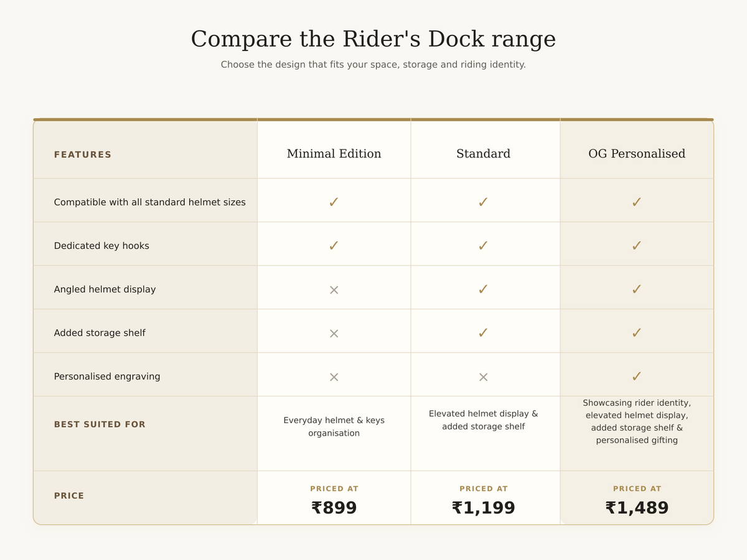This screenshot has height=560, width=747.
Task: Click Standard's added storage shelf checkmark
Action: [x=483, y=333]
